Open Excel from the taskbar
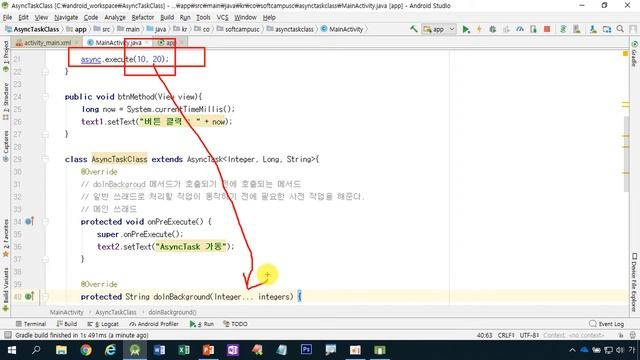 tap(184, 350)
